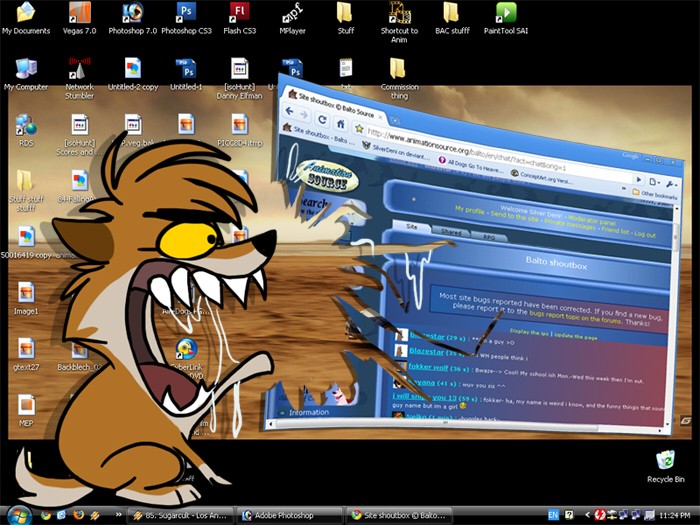Open ConceptArt.org bookmark
The image size is (700, 525).
[542, 178]
